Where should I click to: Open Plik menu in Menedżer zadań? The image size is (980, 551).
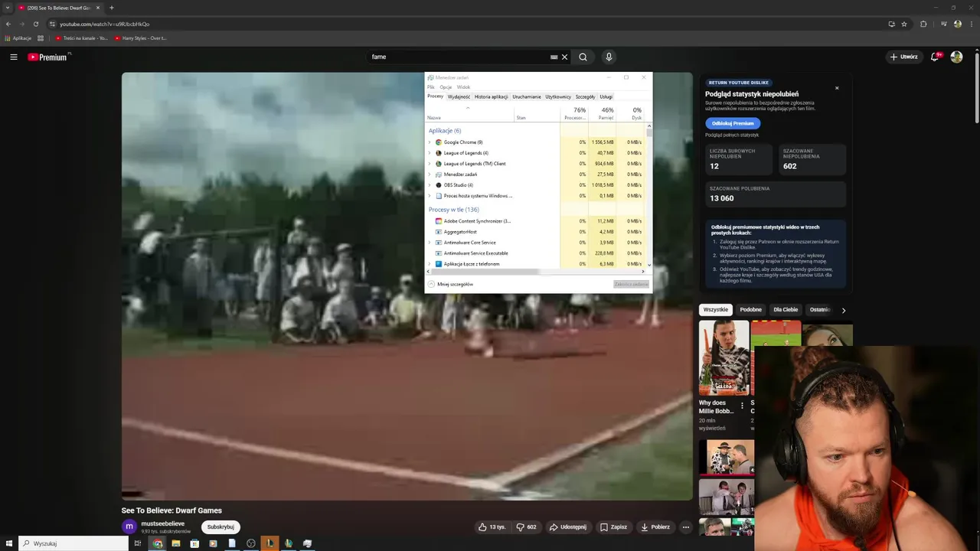[x=431, y=87]
